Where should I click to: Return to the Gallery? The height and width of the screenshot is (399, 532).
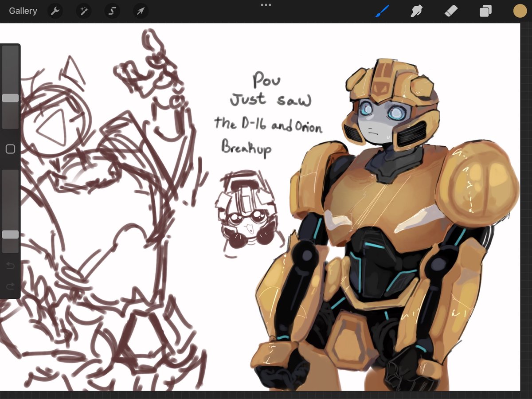[x=23, y=11]
